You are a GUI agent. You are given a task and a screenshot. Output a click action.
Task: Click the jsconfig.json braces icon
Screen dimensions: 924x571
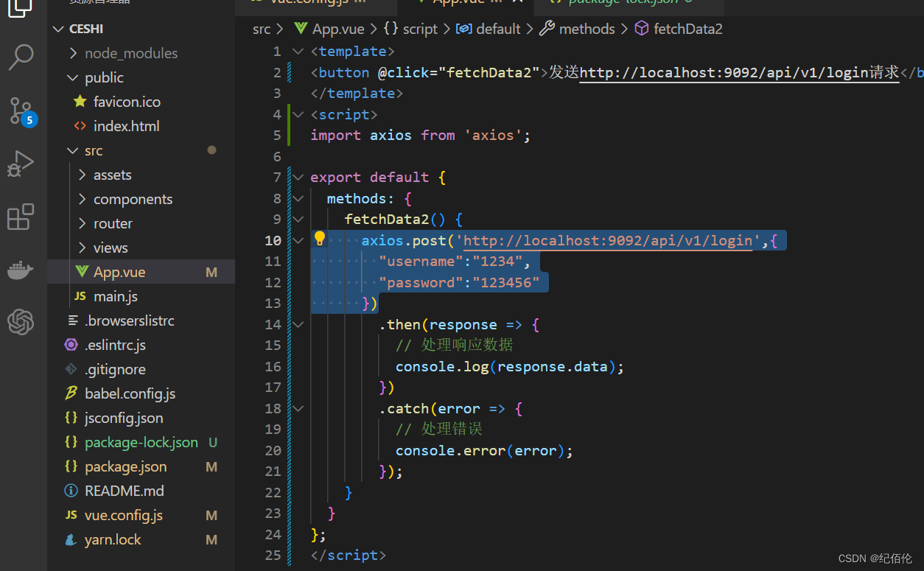[x=71, y=418]
